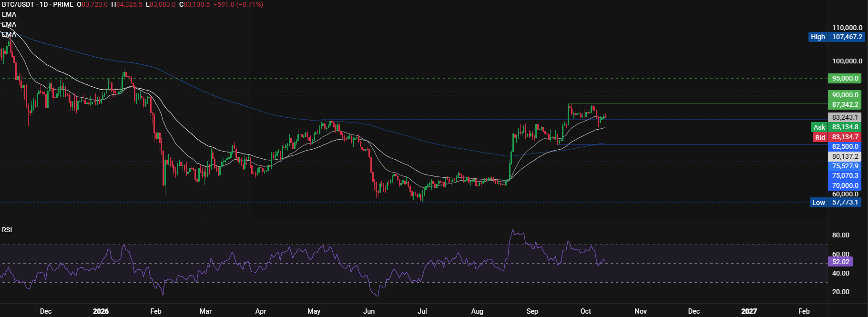Click the 20.00 RSI scale label
This screenshot has height=317, width=868.
(841, 292)
